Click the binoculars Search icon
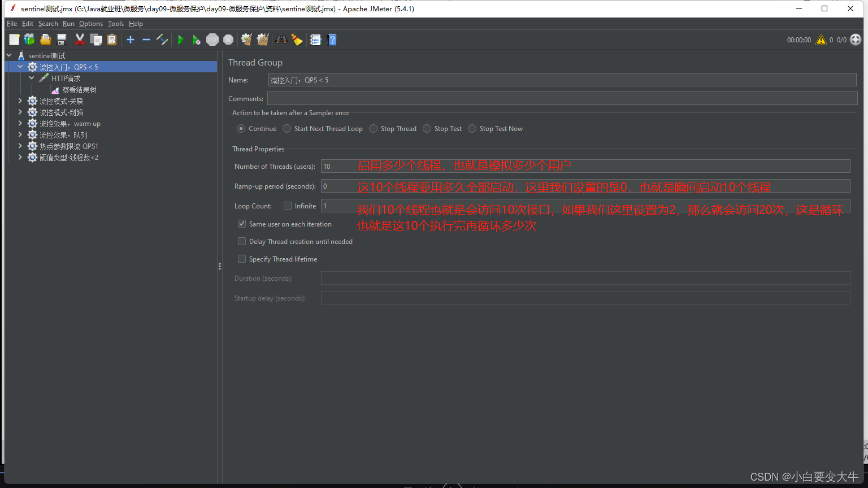Screen dimensions: 868x488 pos(281,40)
